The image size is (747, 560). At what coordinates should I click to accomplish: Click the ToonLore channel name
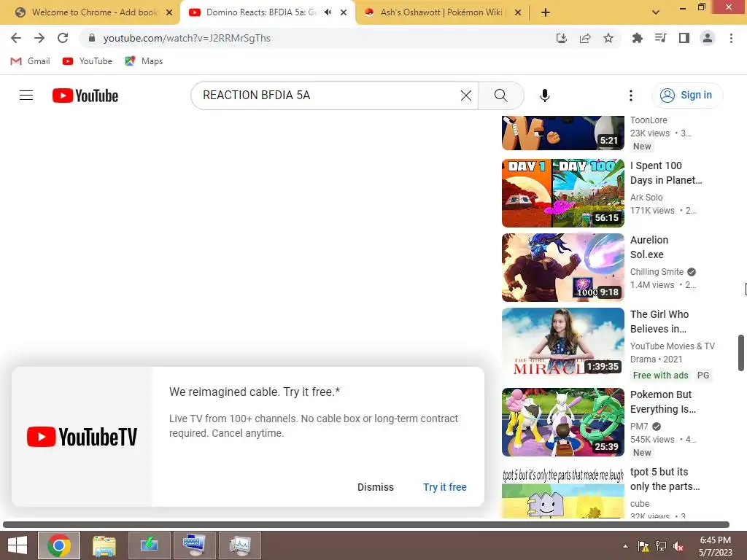click(649, 120)
